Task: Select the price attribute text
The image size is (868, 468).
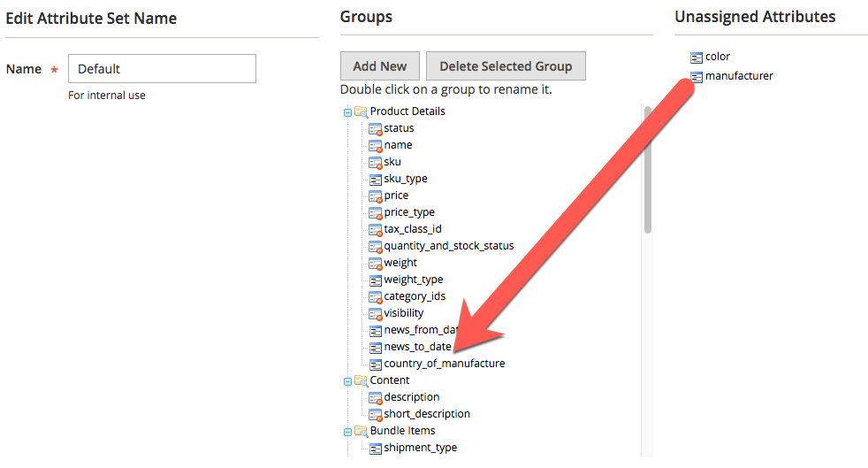Action: click(396, 196)
